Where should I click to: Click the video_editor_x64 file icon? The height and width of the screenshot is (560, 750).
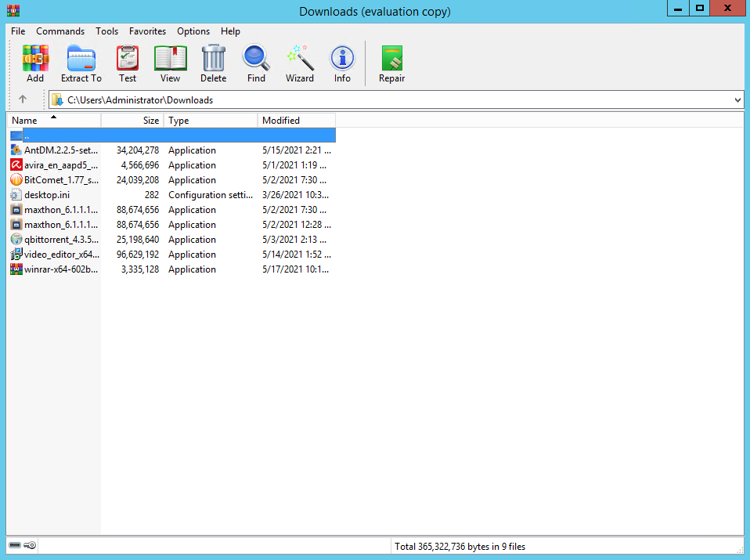[x=16, y=254]
